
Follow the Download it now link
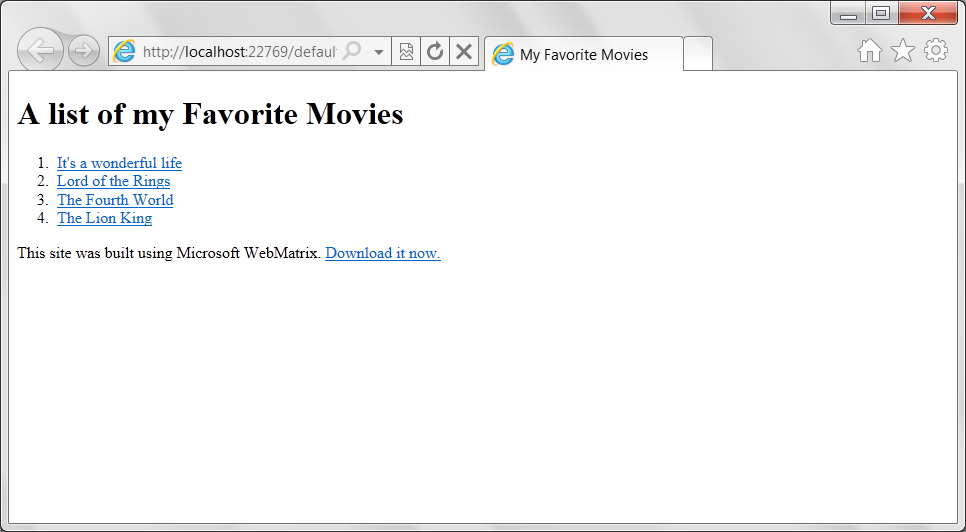(x=383, y=253)
